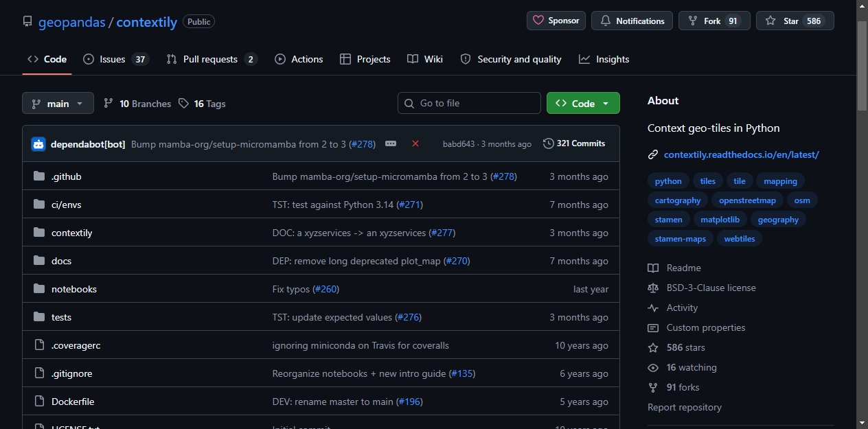Viewport: 868px width, 429px height.
Task: Click the branch icon beside 10 Branches
Action: 108,103
